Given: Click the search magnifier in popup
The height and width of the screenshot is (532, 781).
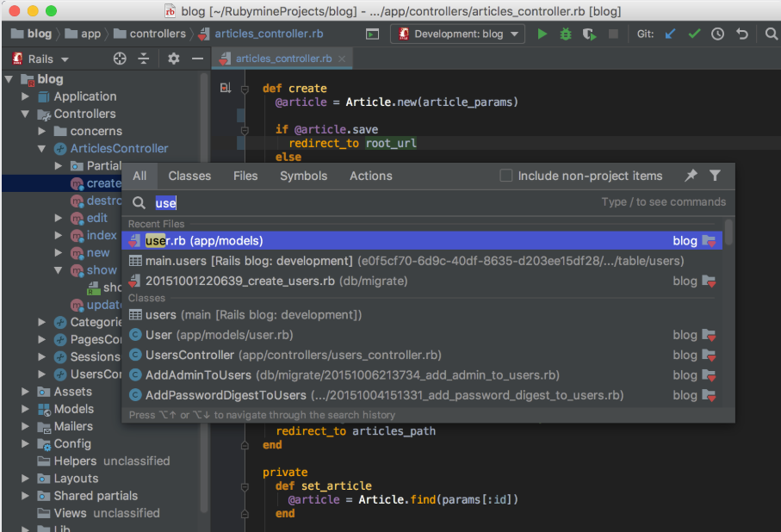Looking at the screenshot, I should [x=139, y=203].
